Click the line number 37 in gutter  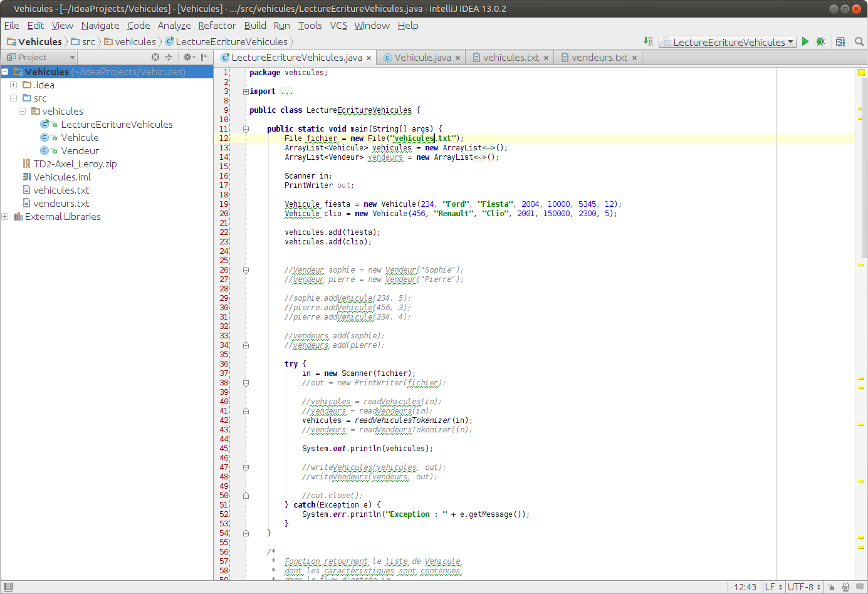point(224,373)
